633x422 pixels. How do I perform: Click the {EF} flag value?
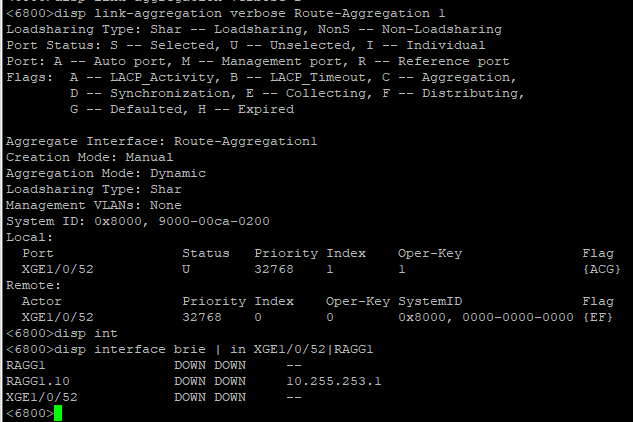pyautogui.click(x=598, y=317)
